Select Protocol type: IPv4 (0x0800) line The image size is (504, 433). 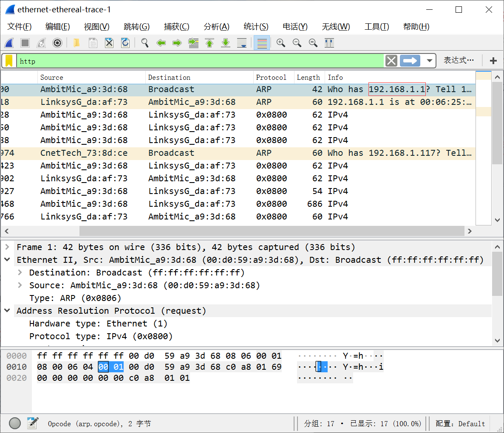point(101,336)
